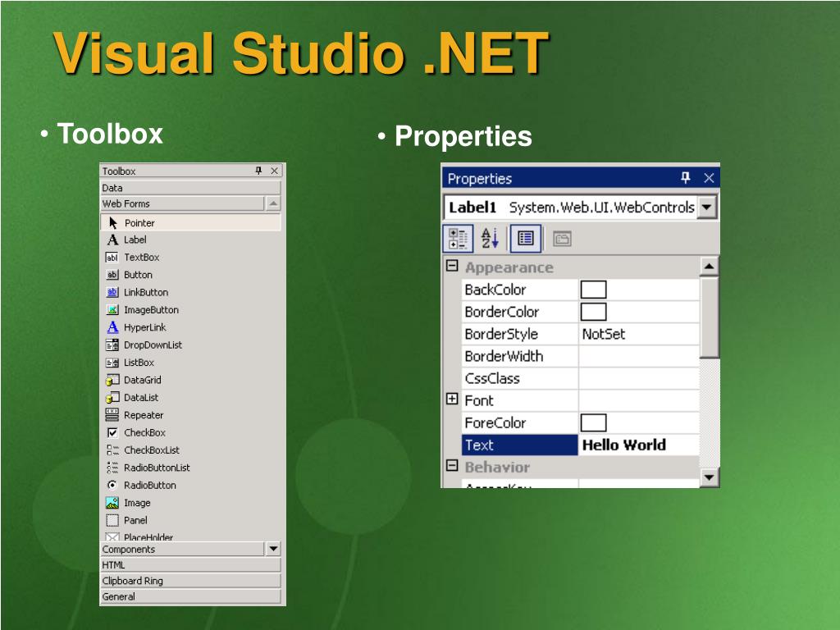Select the DataGrid control icon
Viewport: 840px width, 630px height.
(x=112, y=380)
